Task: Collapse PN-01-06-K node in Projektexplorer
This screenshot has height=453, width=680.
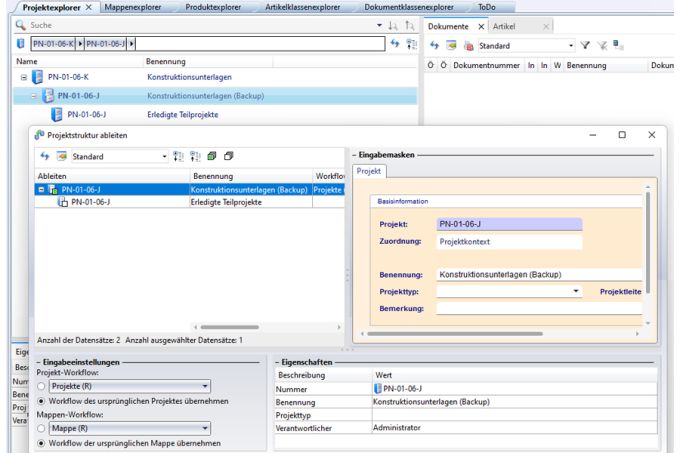Action: [24, 77]
